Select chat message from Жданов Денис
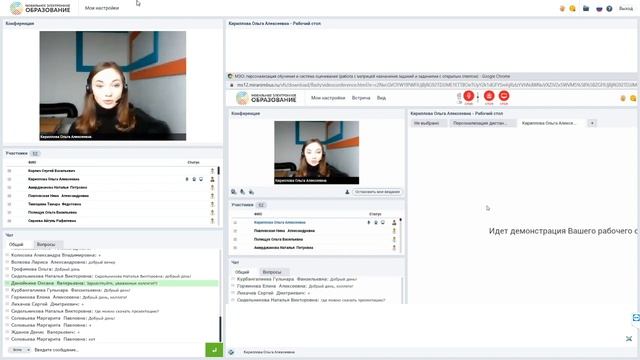The image size is (640, 360). pyautogui.click(x=45, y=332)
